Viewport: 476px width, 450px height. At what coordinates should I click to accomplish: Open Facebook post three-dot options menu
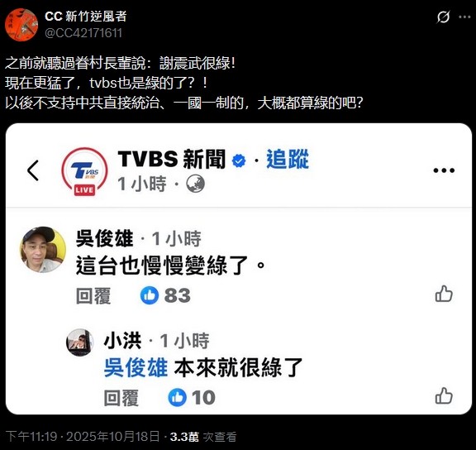444,170
